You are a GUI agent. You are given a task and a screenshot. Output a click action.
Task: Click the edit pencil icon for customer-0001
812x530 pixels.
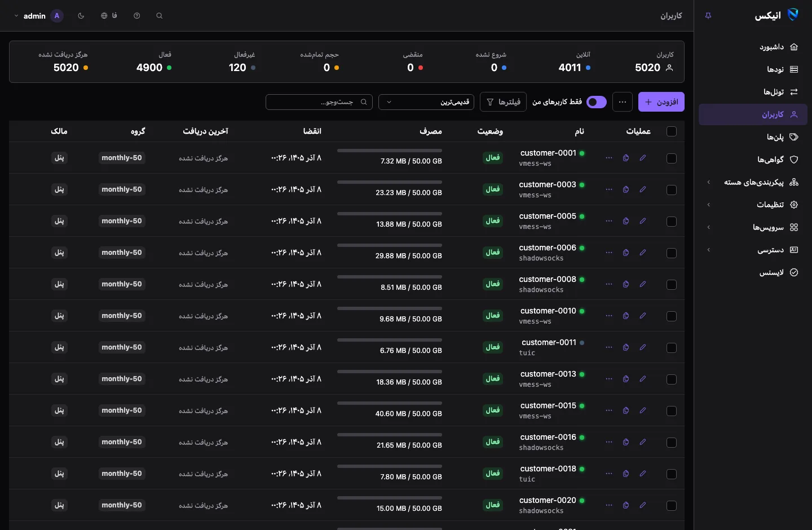click(x=642, y=158)
